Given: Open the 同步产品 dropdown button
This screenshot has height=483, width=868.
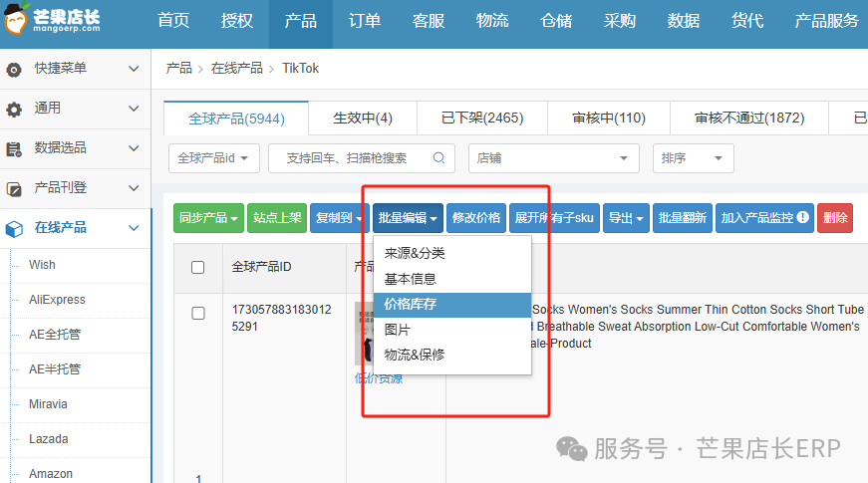Looking at the screenshot, I should (208, 218).
